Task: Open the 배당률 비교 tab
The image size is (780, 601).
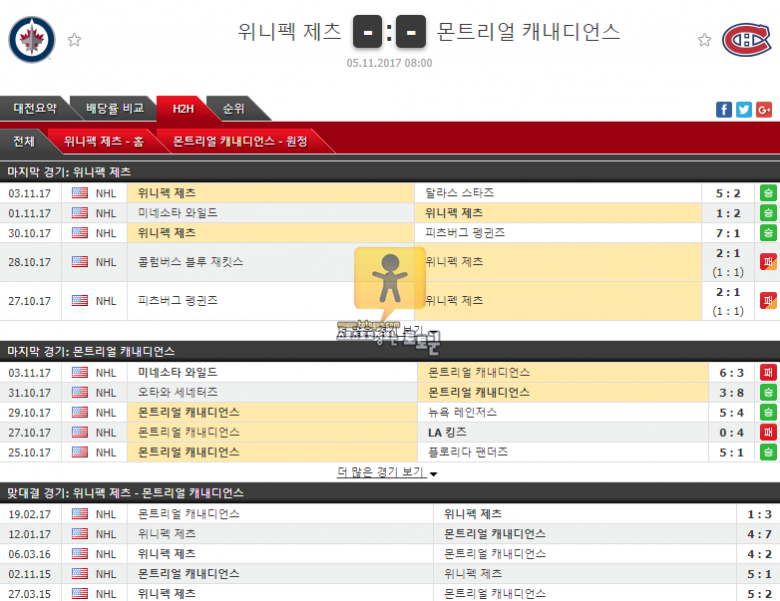Action: pos(115,108)
